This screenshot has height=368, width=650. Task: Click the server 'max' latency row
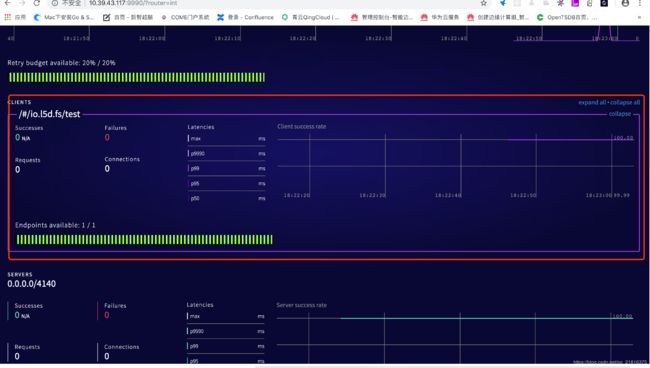point(226,317)
